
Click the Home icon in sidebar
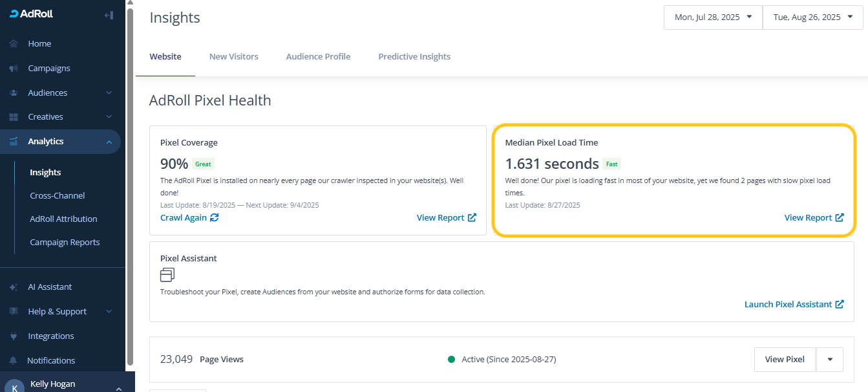tap(14, 44)
